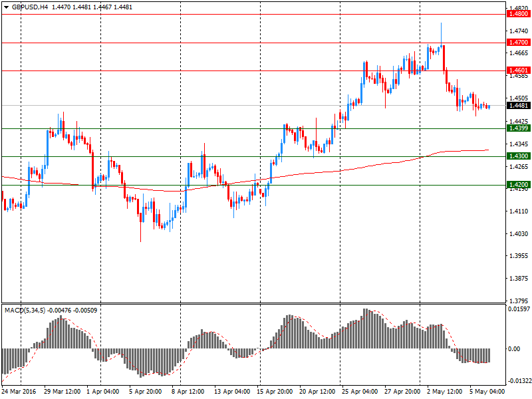Click the 15 Apr 20:00 time label
Viewport: 532px width, 399px height.
[x=275, y=392]
